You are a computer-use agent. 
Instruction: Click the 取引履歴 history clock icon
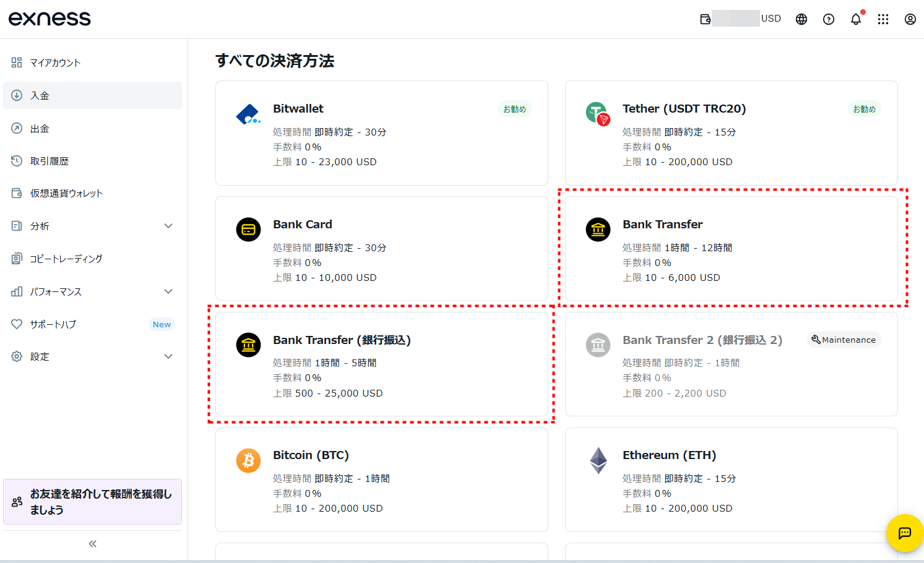coord(17,161)
